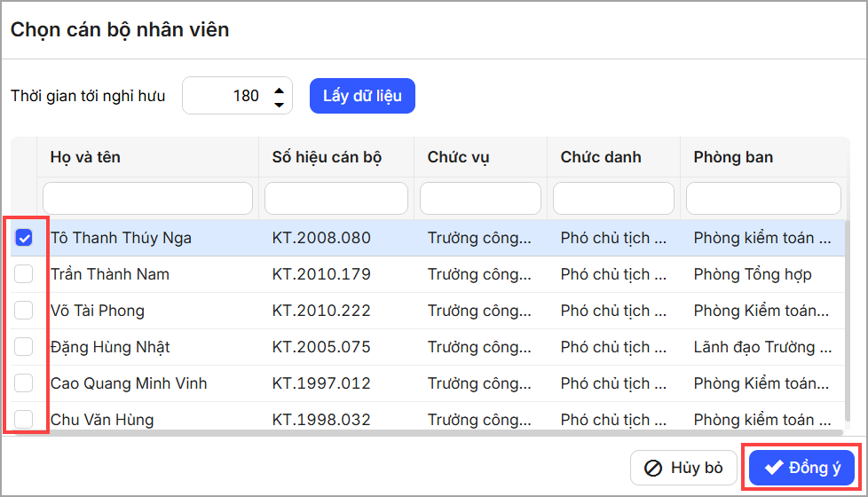Viewport: 868px width, 497px height.
Task: Click the retirement time value field showing 180
Action: click(x=226, y=96)
